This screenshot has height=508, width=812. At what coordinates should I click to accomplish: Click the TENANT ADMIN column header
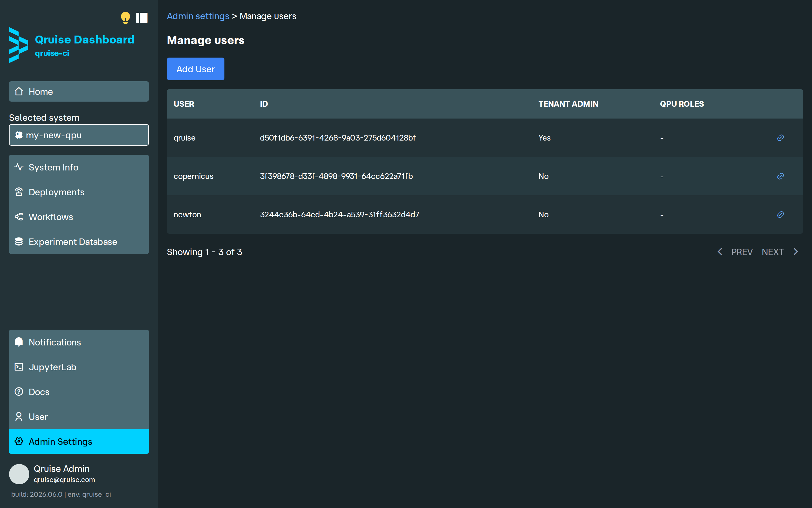(x=568, y=104)
